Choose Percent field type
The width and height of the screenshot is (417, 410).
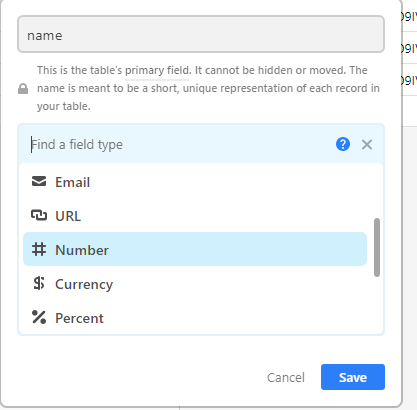tap(195, 318)
